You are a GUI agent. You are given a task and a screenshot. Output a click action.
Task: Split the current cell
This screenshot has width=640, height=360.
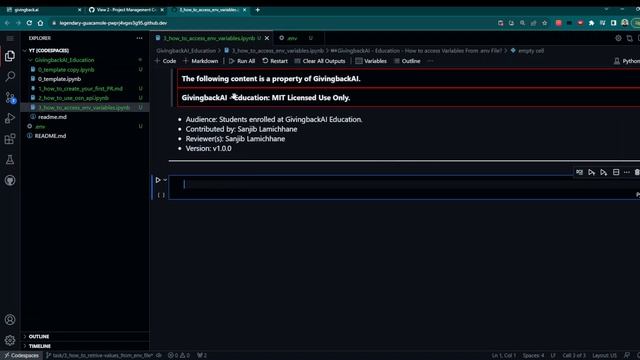pos(616,172)
